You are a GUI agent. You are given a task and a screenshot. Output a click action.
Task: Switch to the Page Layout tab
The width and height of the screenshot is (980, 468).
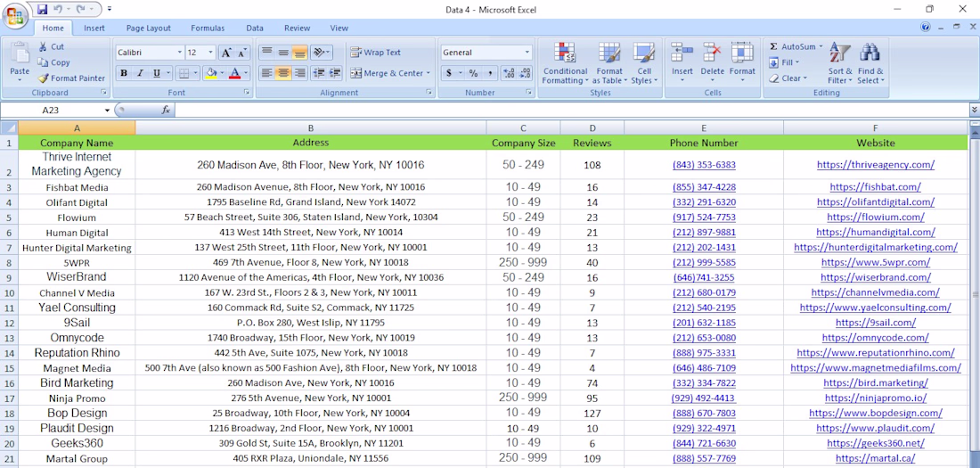click(148, 29)
